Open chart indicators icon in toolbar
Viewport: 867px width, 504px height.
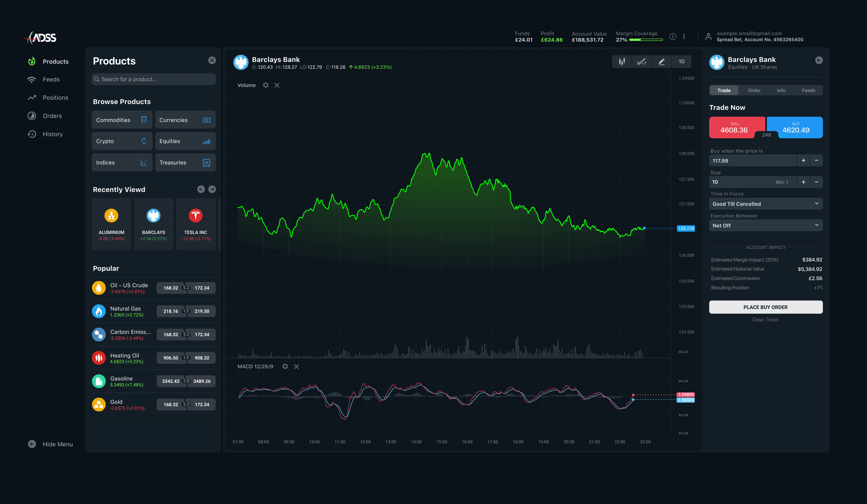coord(641,62)
